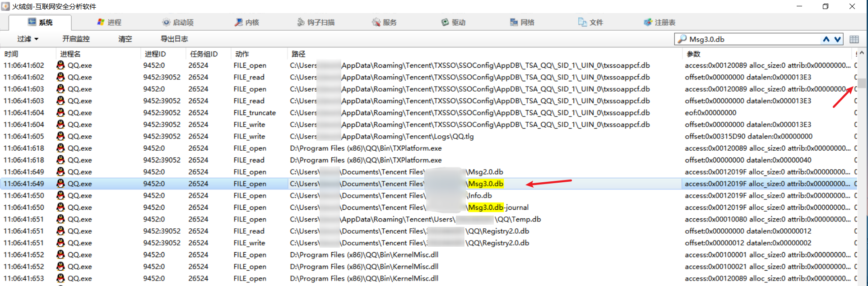868x286 pixels.
Task: Jump to next search match arrow
Action: [x=838, y=39]
